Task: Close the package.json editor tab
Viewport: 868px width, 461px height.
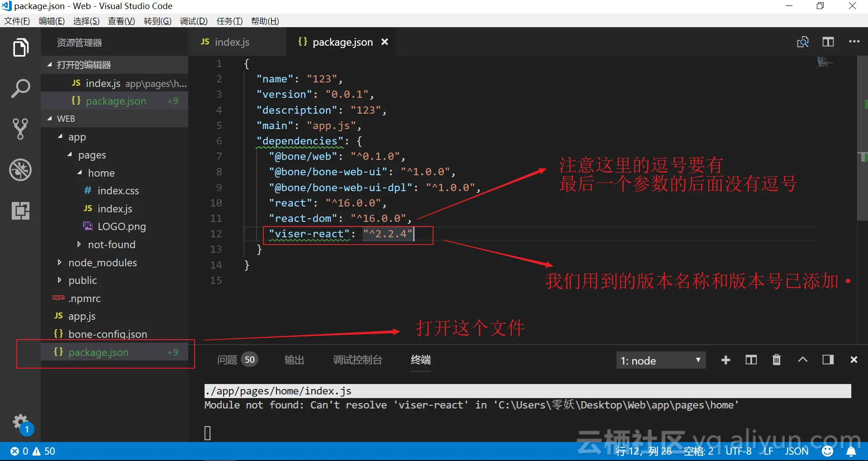Action: [x=385, y=42]
